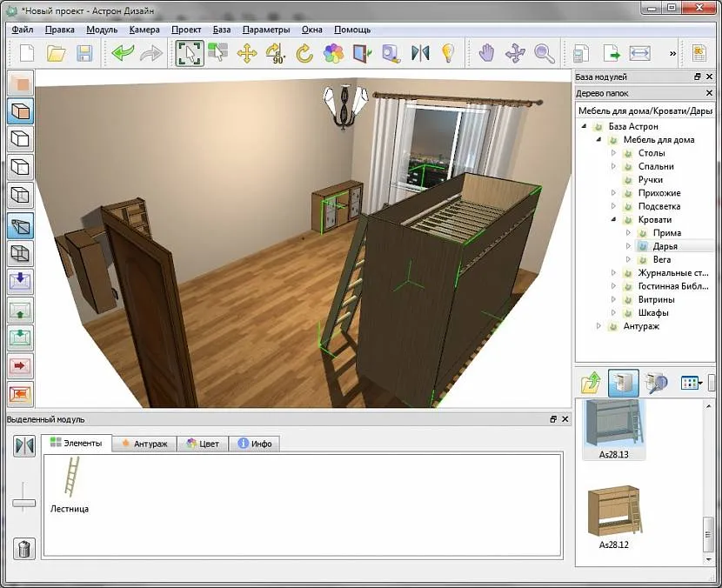The image size is (722, 588).
Task: Click the save floppy disk icon
Action: (x=84, y=53)
